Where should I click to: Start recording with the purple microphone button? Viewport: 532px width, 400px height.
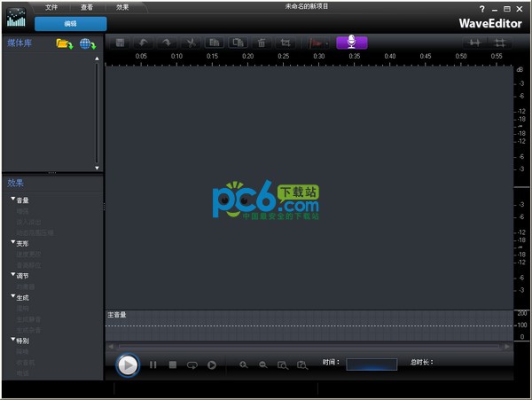352,43
